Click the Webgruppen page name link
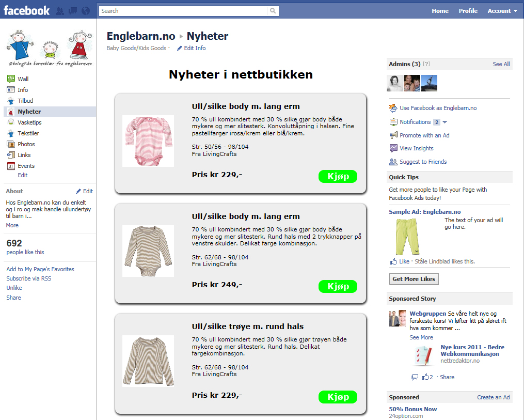The width and height of the screenshot is (524, 420). (428, 314)
